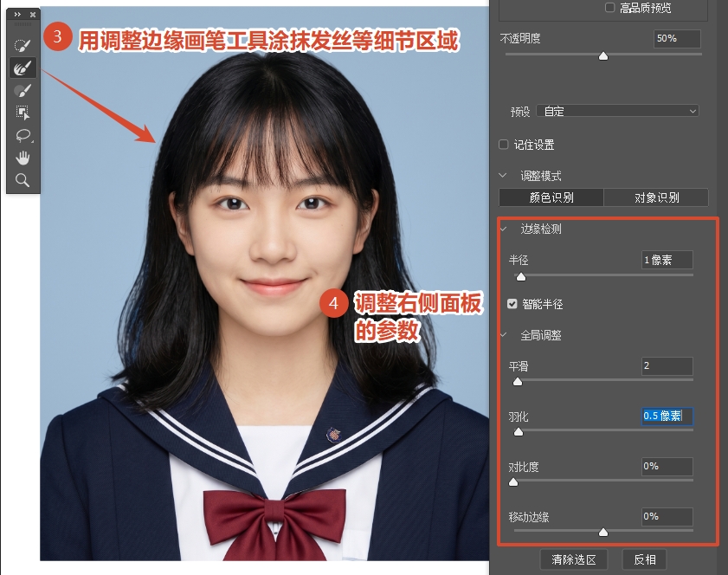Select the Lasso tool
Image resolution: width=728 pixels, height=575 pixels.
click(x=23, y=134)
